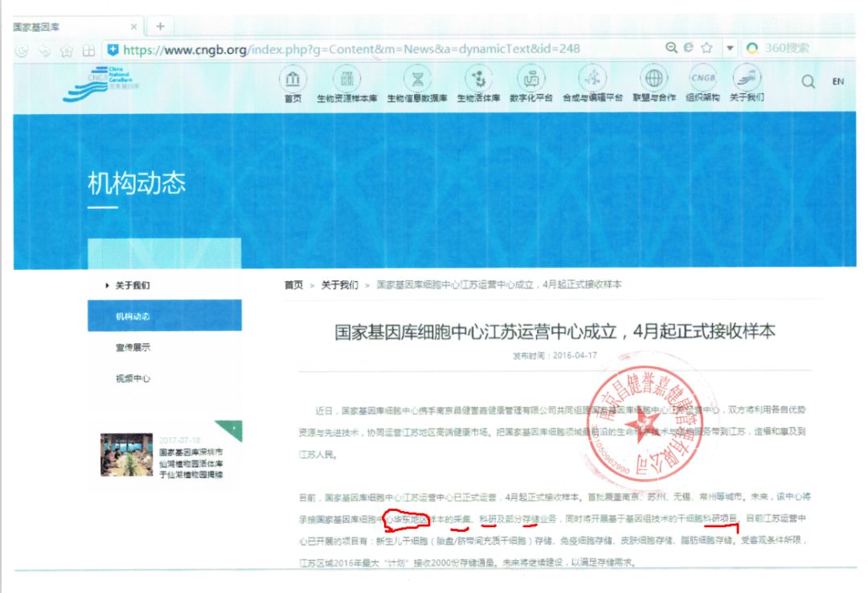The image size is (868, 593).
Task: Click the CNGB 组织架构 icon
Action: (702, 80)
